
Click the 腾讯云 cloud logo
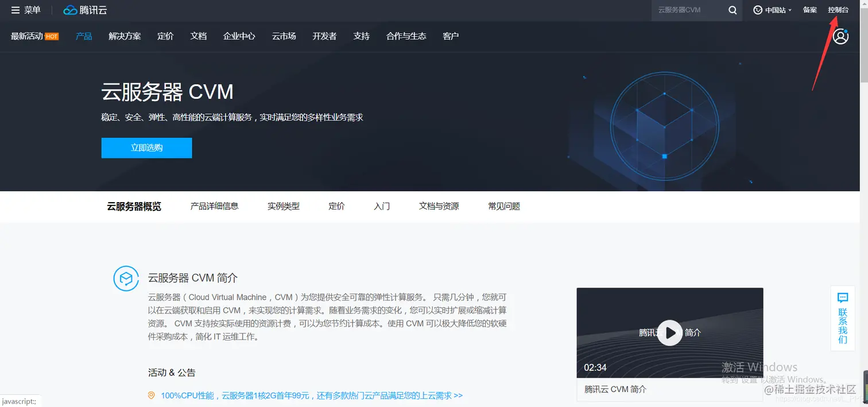click(85, 10)
